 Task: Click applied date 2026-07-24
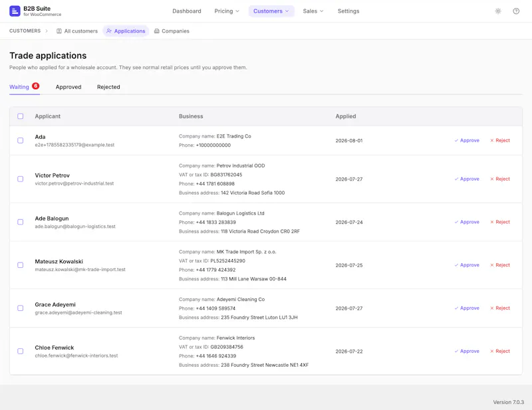[348, 222]
